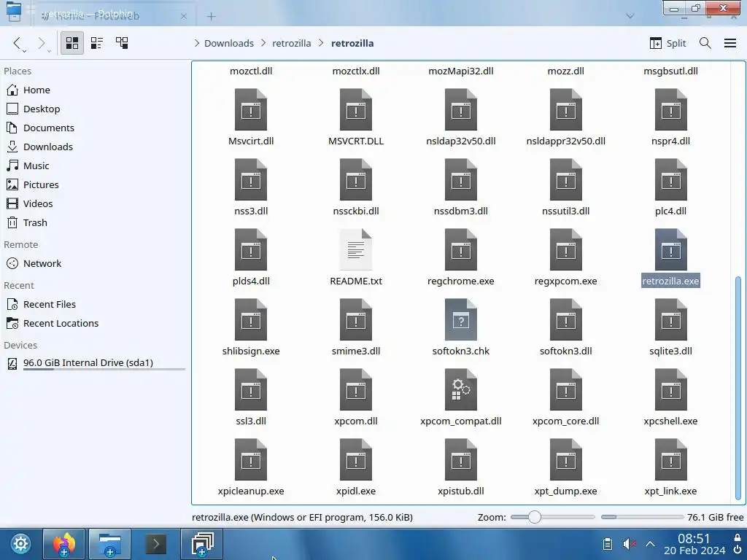This screenshot has height=560, width=747.
Task: Select the MSVCRT.DLL file icon
Action: click(356, 109)
